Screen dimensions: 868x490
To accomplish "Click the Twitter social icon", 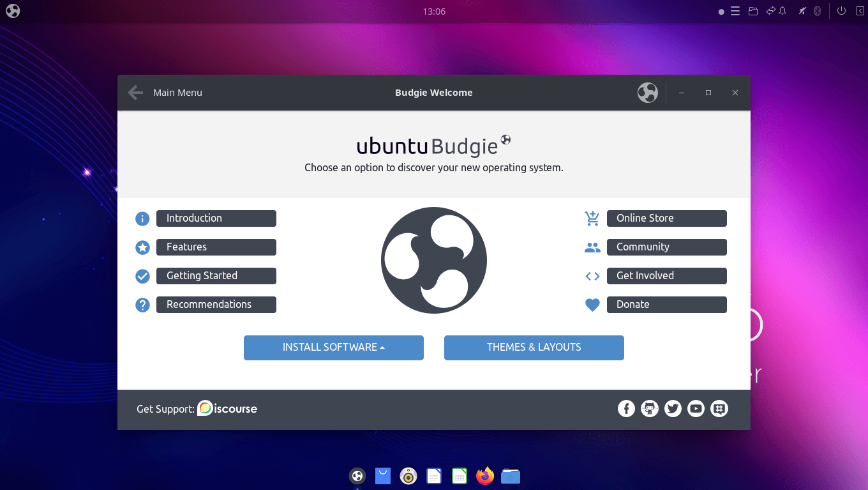I will 673,408.
